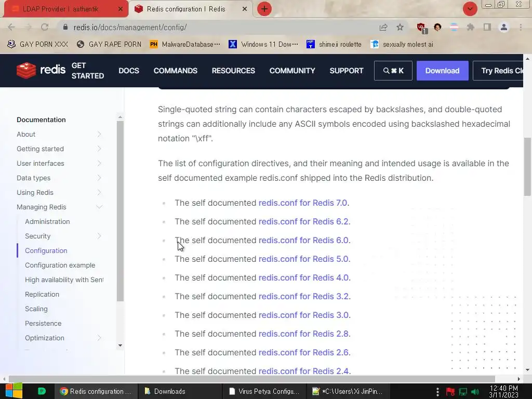The width and height of the screenshot is (532, 399).
Task: Click the page vertical scrollbar thumb
Action: click(527, 166)
